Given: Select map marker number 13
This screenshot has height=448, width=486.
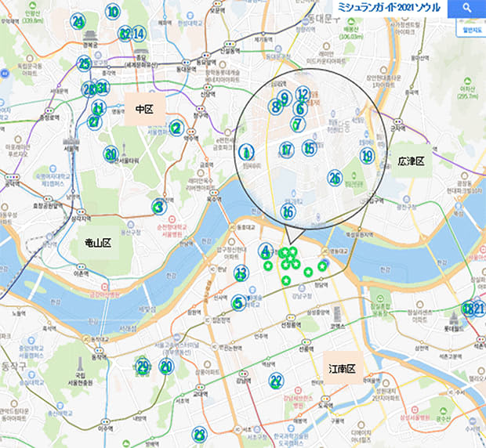Looking at the screenshot, I should (x=241, y=273).
